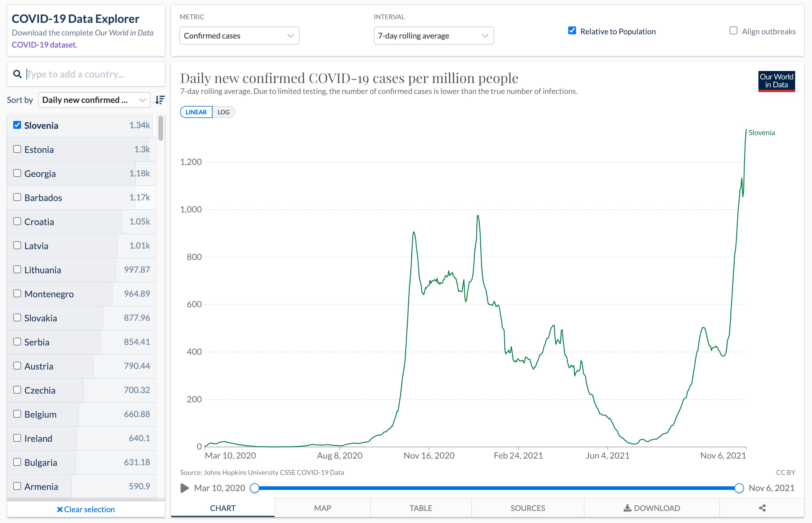This screenshot has width=812, height=523.
Task: Click the X icon in Clear selection
Action: point(60,509)
